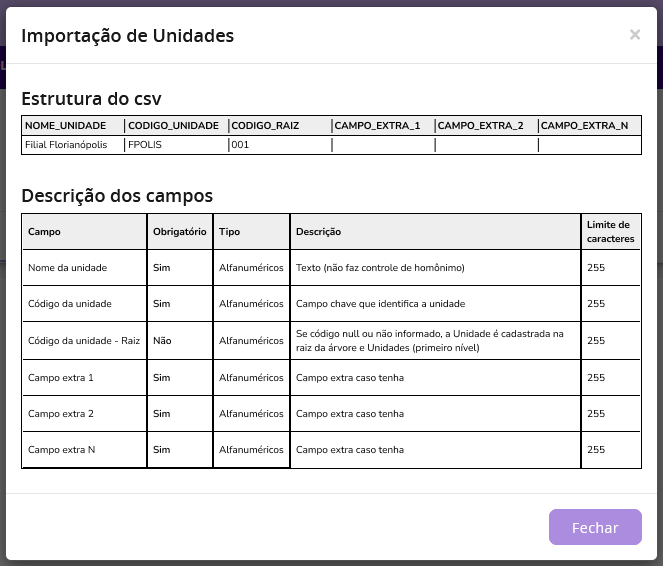The width and height of the screenshot is (663, 566).
Task: Click the Limite de caracteres column header
Action: pos(608,232)
